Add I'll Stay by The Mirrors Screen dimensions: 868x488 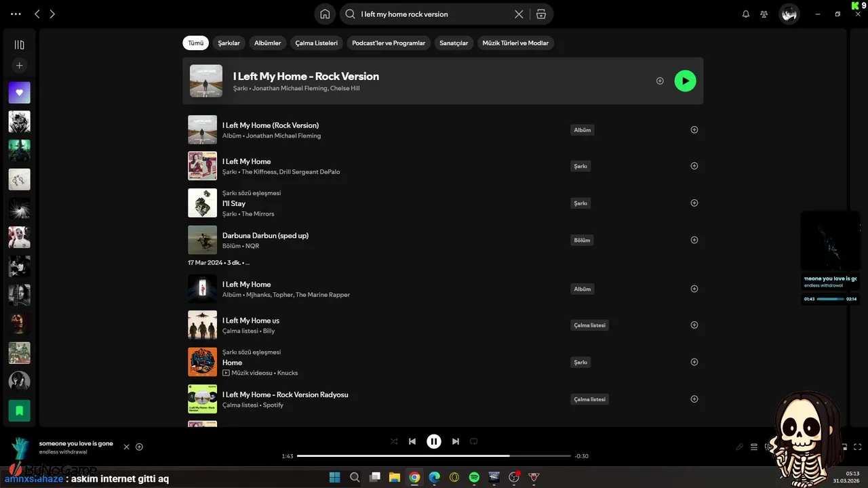pos(694,203)
